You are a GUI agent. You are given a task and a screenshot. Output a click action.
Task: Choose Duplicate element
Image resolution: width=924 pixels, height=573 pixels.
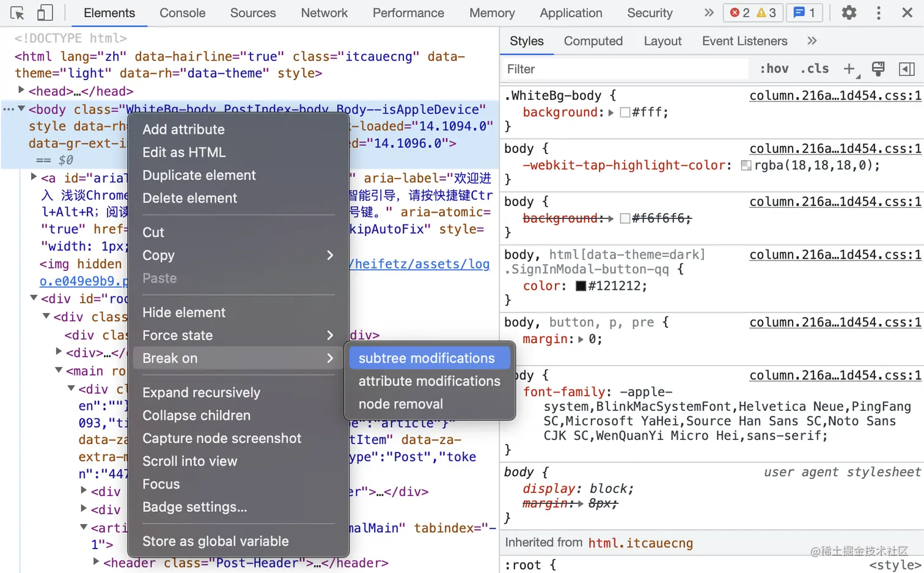click(x=238, y=176)
